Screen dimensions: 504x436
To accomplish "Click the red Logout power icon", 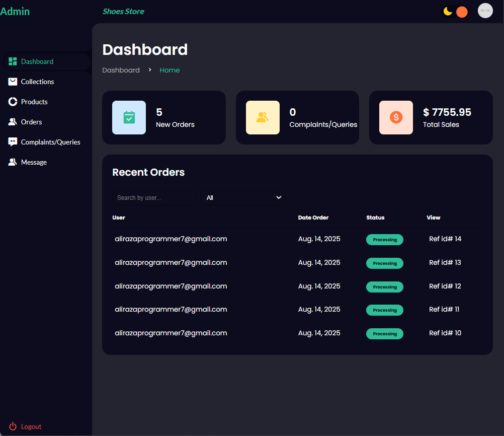I will click(x=13, y=426).
